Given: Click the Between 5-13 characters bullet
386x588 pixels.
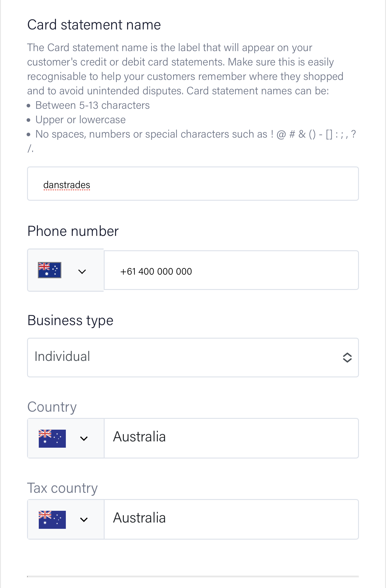Looking at the screenshot, I should (93, 105).
